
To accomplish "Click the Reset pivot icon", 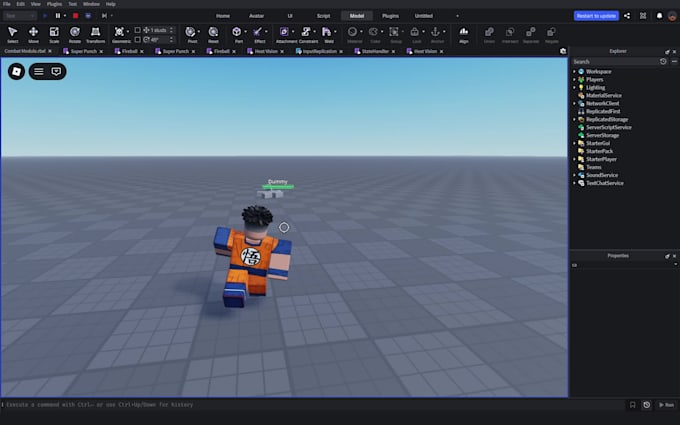I will tap(213, 32).
